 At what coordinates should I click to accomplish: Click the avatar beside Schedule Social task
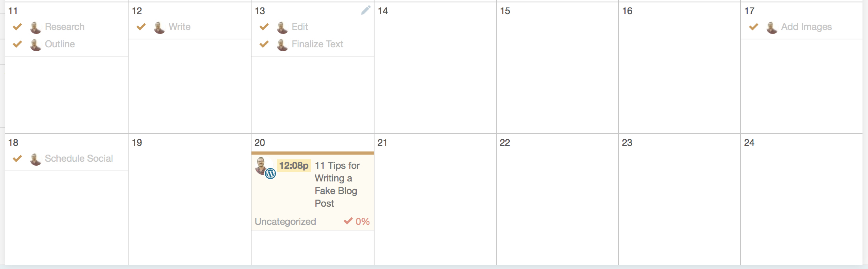(35, 159)
